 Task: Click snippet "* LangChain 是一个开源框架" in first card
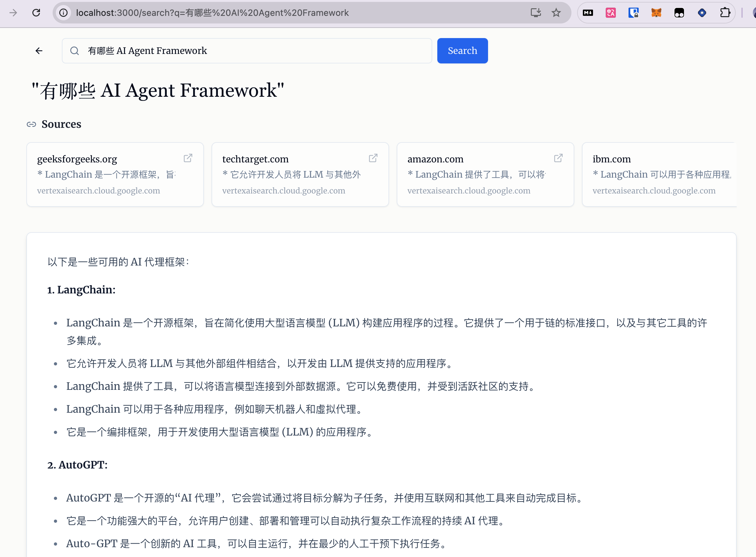(x=107, y=174)
